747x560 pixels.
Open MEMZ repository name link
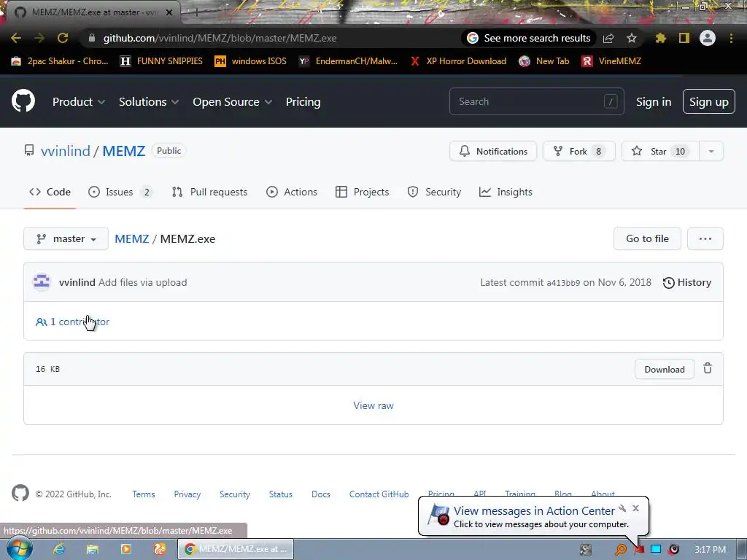point(124,151)
